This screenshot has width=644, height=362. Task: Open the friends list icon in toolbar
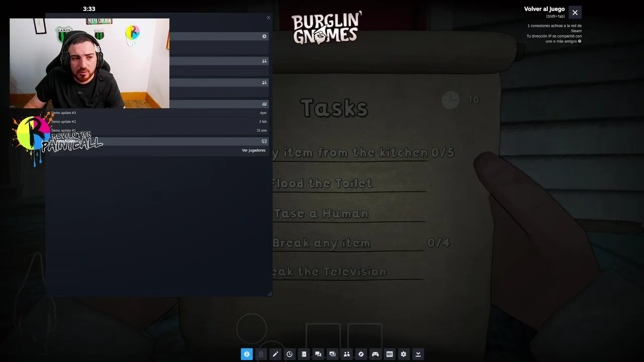(347, 354)
